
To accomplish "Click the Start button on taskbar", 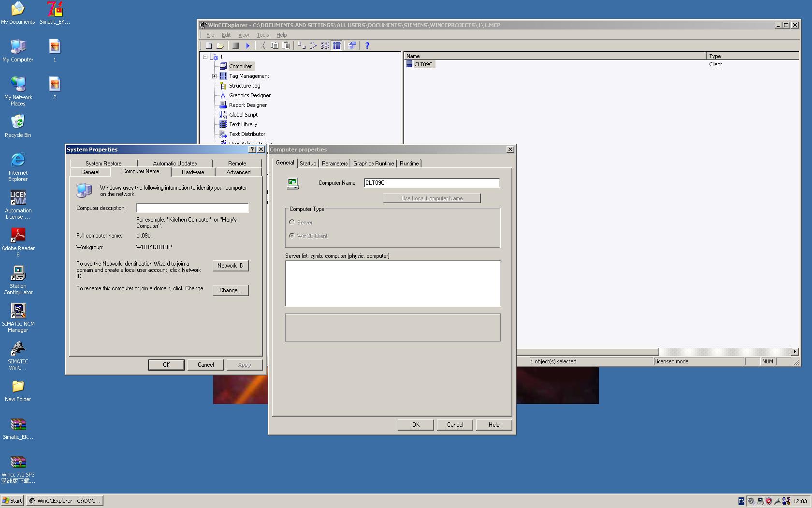I will point(12,501).
